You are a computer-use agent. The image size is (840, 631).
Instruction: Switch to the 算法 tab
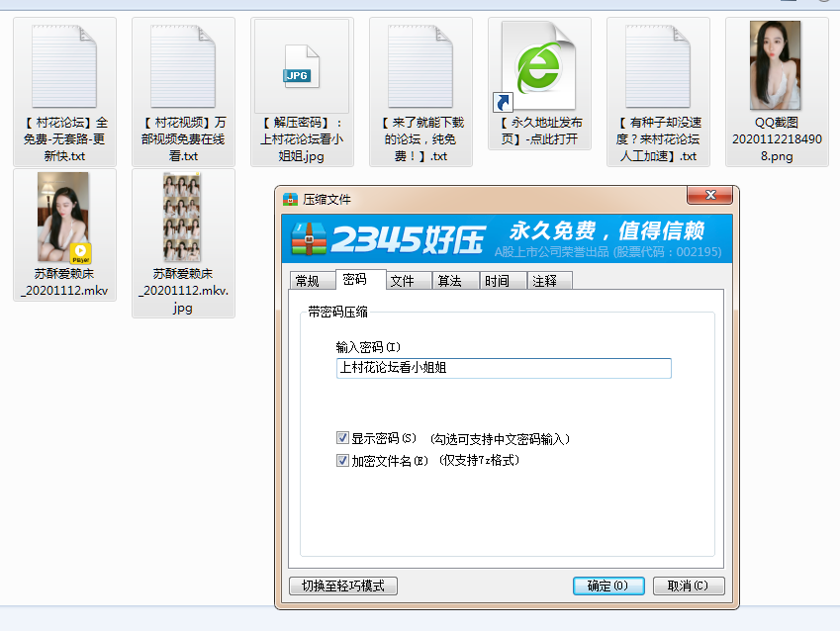pos(450,281)
